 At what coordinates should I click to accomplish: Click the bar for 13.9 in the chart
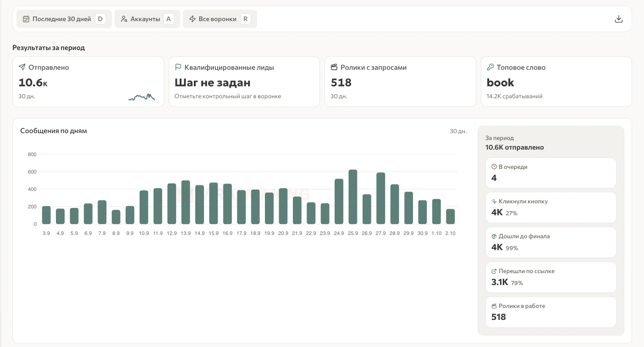(x=186, y=202)
